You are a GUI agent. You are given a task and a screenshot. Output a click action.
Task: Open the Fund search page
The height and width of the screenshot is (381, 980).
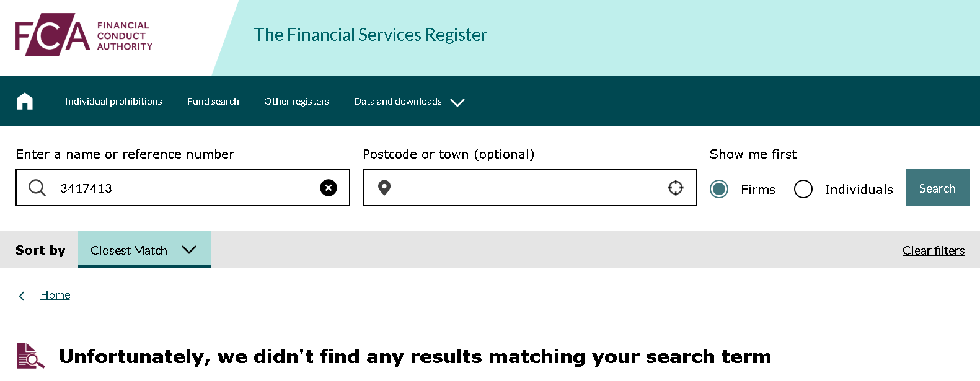click(x=213, y=102)
